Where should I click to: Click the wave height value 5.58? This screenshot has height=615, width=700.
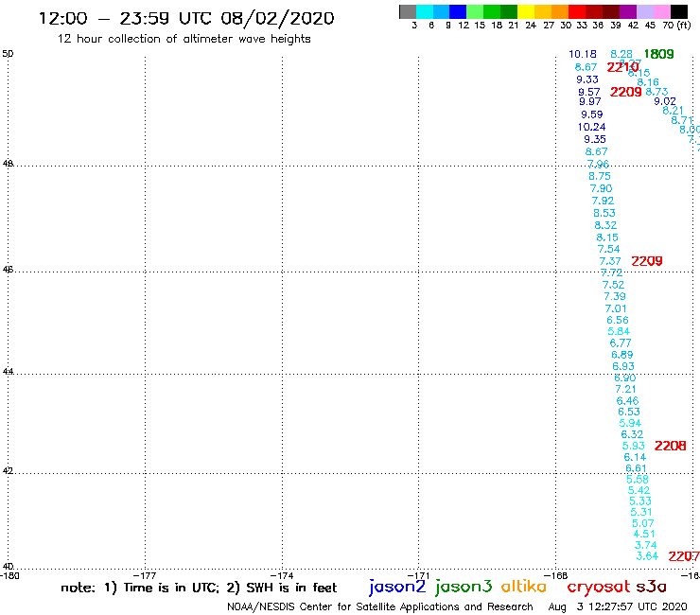coord(638,479)
